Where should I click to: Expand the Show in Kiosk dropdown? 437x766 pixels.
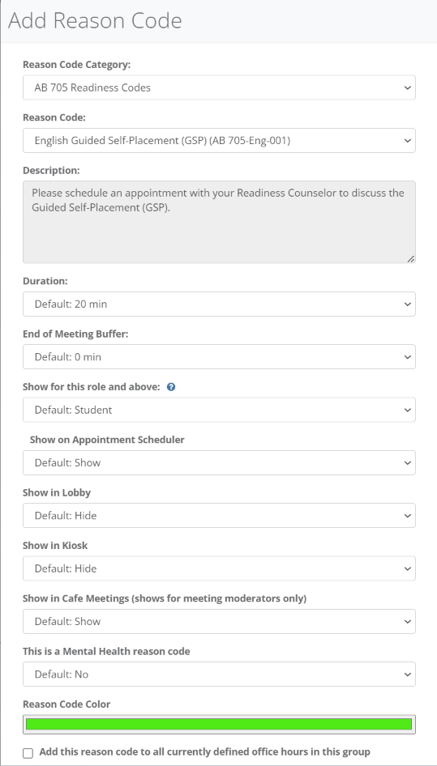219,569
